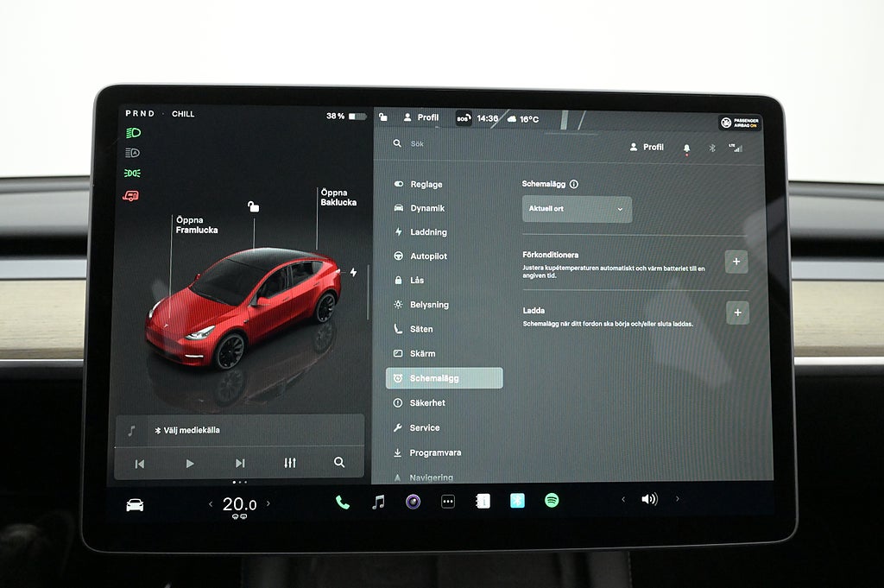884x588 pixels.
Task: Open the media equalizer settings icon
Action: 290,463
